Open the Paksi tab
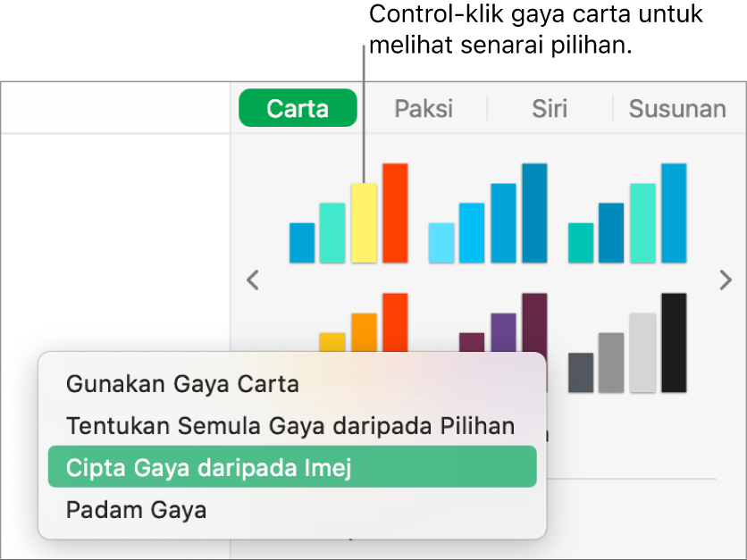 424,108
